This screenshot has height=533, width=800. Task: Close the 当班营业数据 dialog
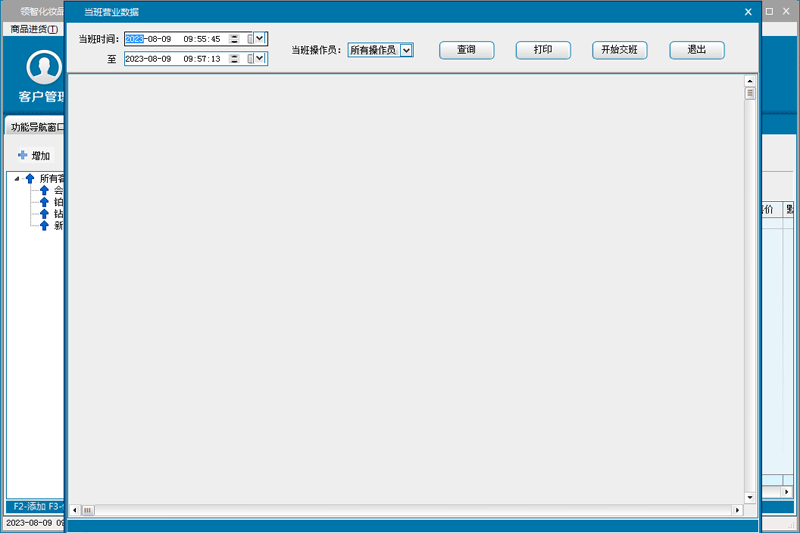coord(748,12)
